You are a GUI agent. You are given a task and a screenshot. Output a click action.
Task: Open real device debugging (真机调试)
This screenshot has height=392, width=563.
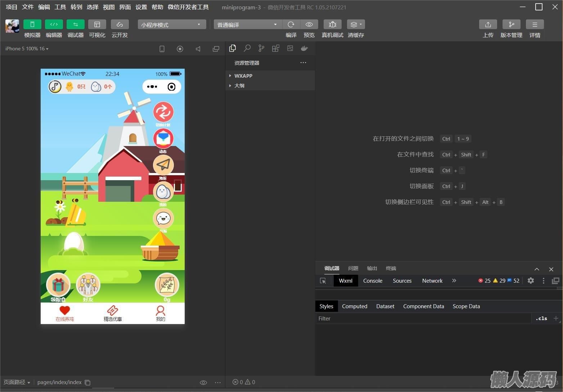pos(332,24)
